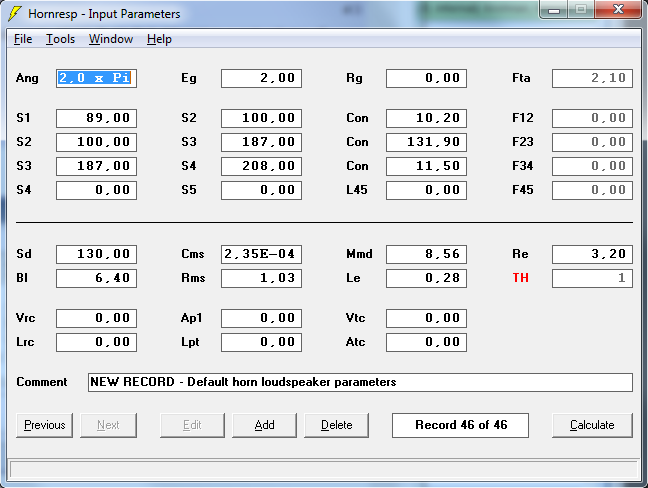Add a new record with Add button
This screenshot has height=488, width=648.
click(x=264, y=425)
